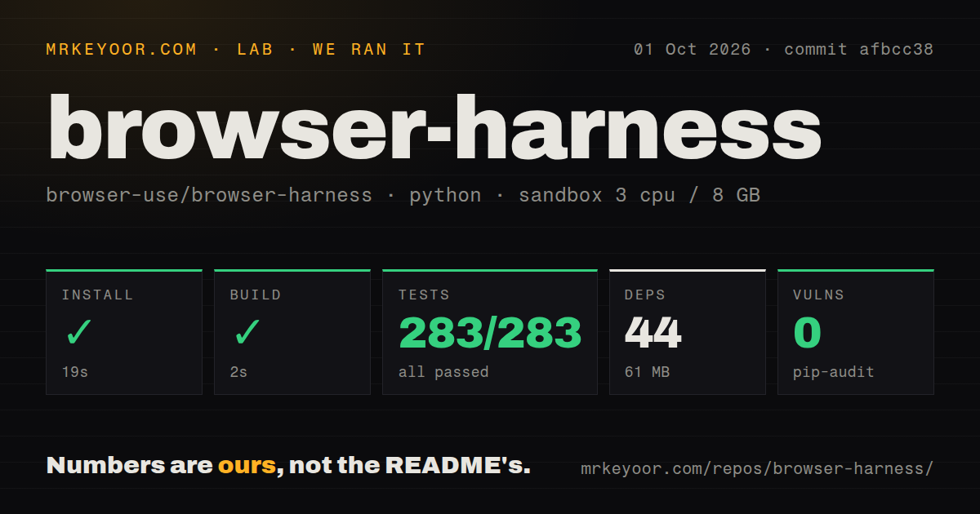Click the '19s' install duration
Viewport: 980px width, 514px height.
pyautogui.click(x=75, y=372)
